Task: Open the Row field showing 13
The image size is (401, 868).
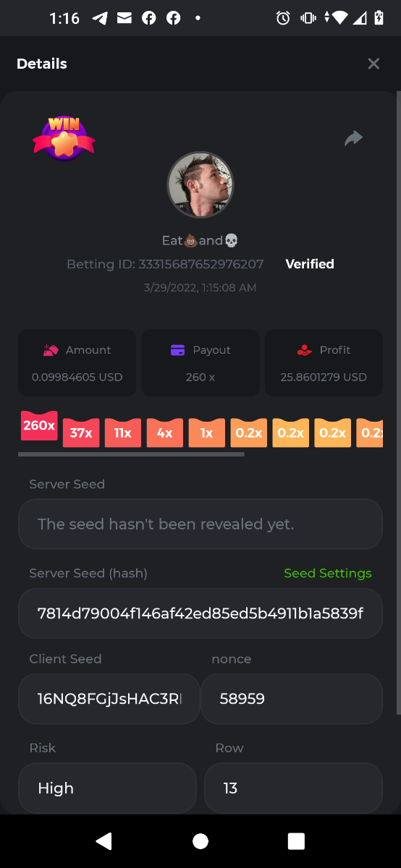Action: pyautogui.click(x=293, y=788)
